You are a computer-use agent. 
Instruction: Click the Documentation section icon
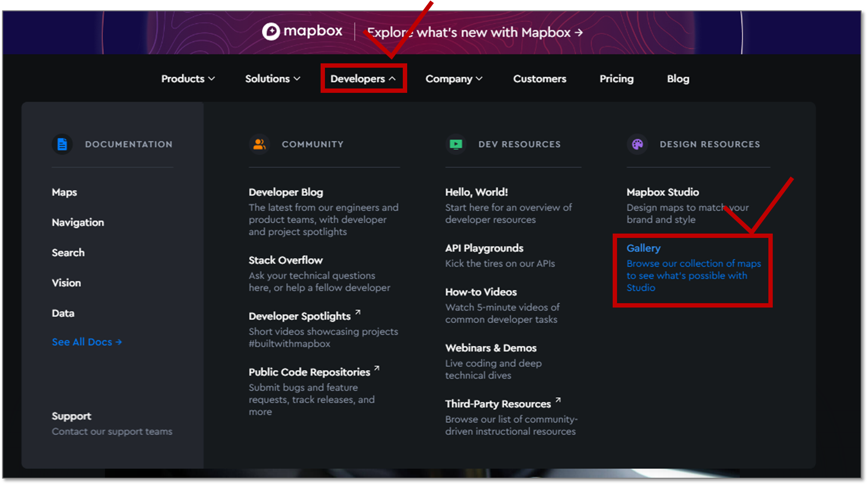coord(62,144)
